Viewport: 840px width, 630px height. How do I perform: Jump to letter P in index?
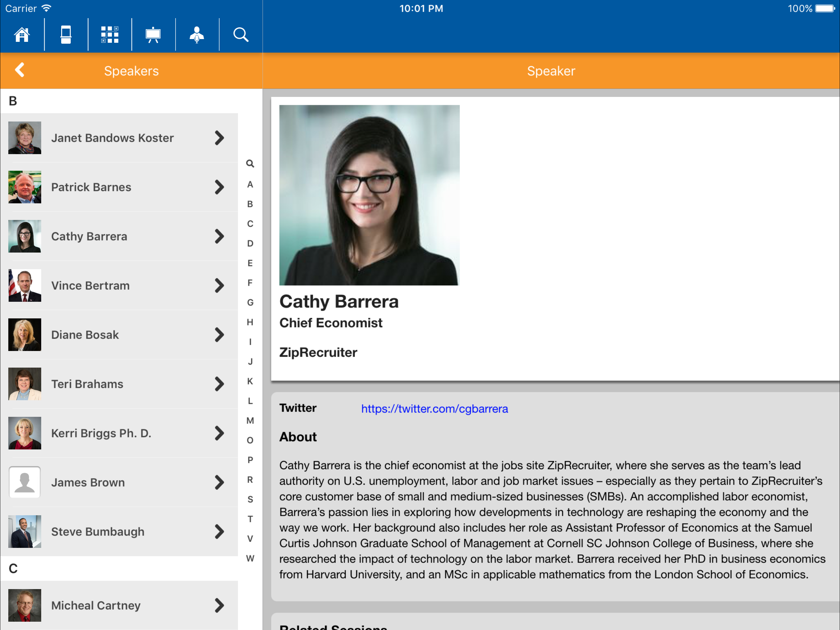click(250, 460)
